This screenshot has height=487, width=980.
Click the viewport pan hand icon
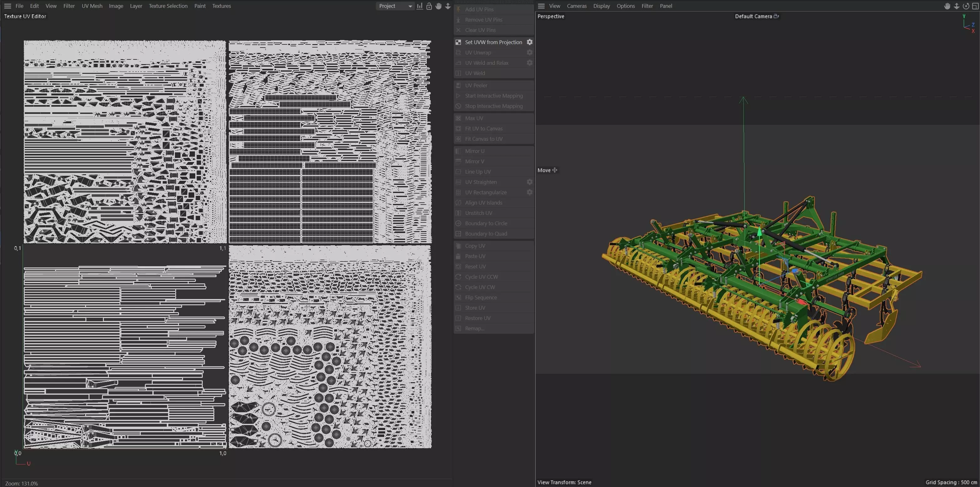[947, 6]
